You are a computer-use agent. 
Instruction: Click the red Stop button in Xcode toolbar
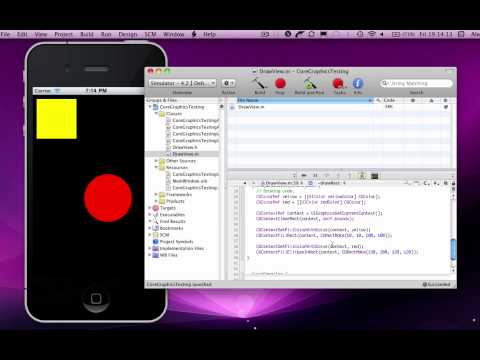tap(280, 83)
